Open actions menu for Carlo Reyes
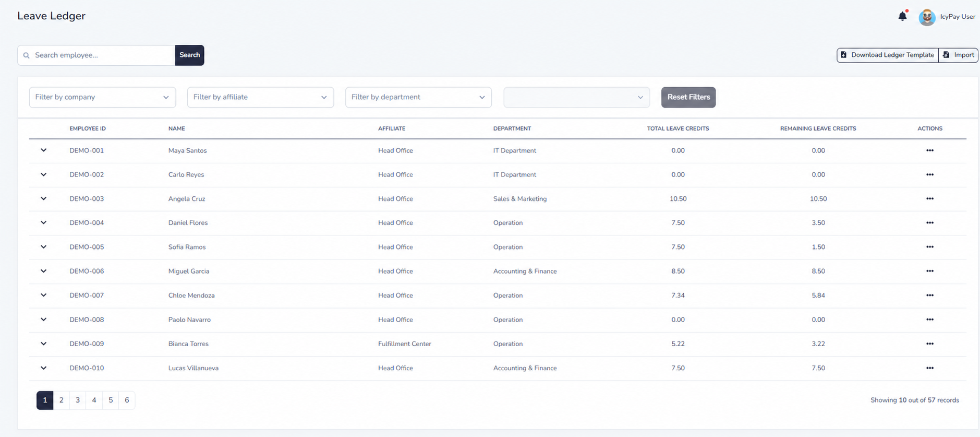 (x=929, y=174)
